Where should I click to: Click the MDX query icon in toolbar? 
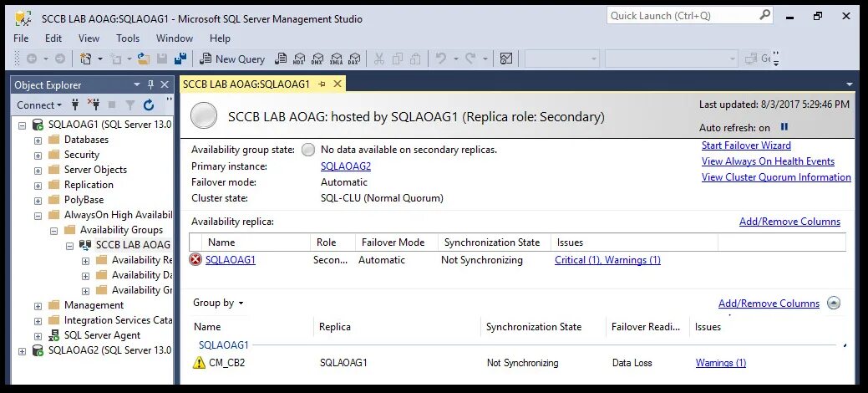(299, 59)
